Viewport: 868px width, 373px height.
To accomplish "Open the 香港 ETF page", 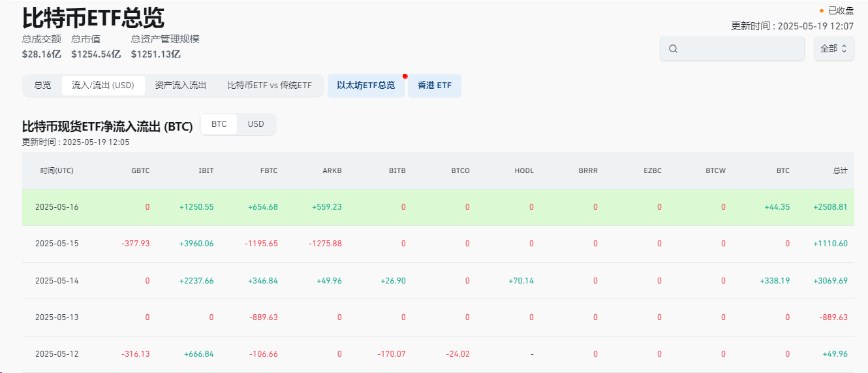I will coord(435,86).
